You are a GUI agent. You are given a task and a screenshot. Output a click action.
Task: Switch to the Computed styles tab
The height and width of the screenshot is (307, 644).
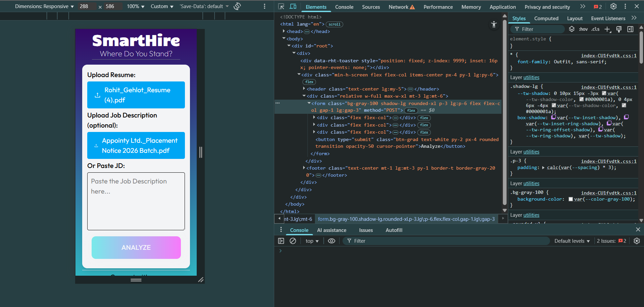coord(546,19)
